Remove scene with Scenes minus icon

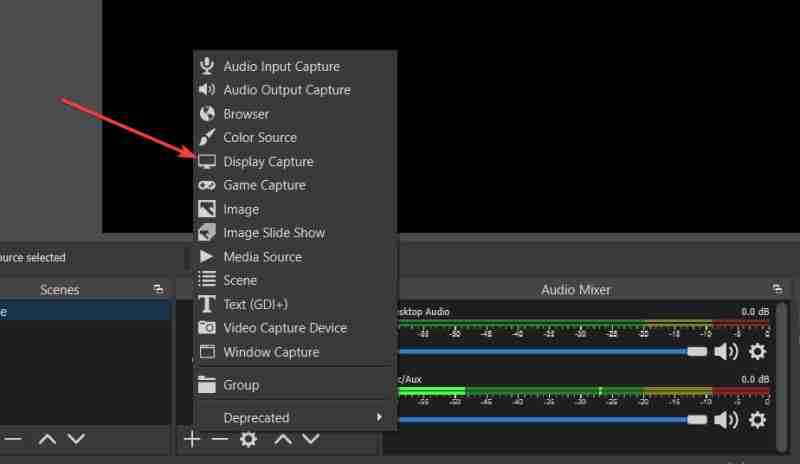pos(14,438)
